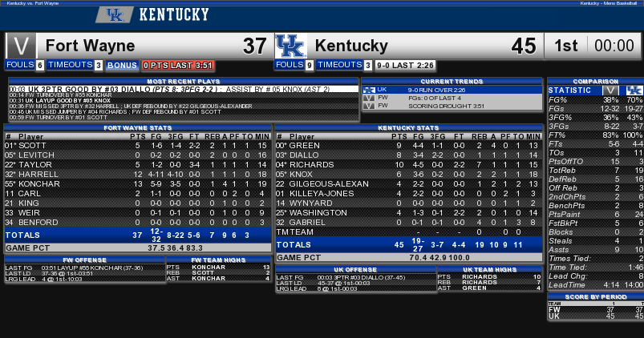Select the Fort Wayne Stats panel header
Viewport: 644px width, 338px height.
coord(138,128)
